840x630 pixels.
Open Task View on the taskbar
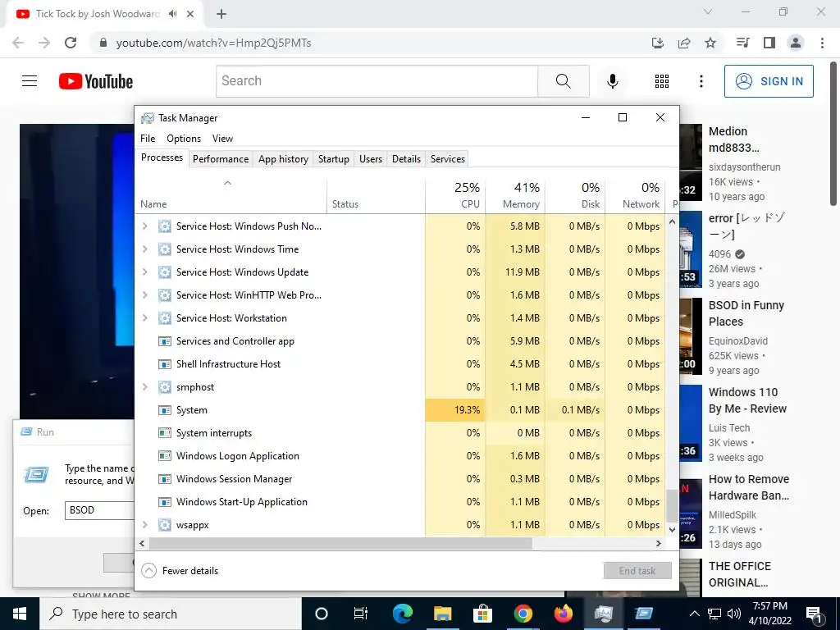coord(361,614)
